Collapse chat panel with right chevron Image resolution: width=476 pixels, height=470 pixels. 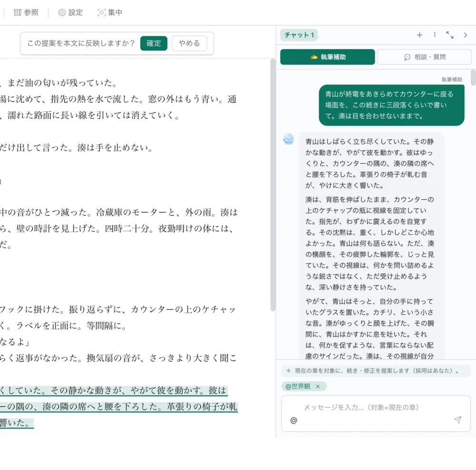(466, 35)
